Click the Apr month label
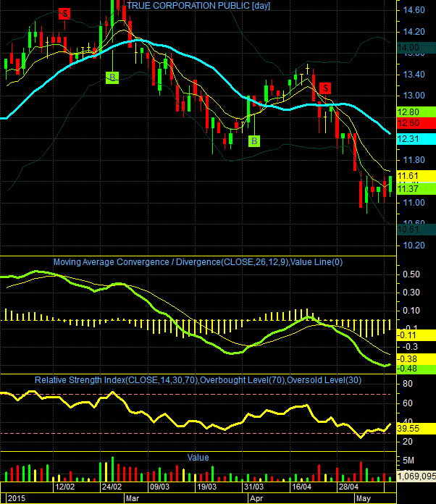 point(256,498)
